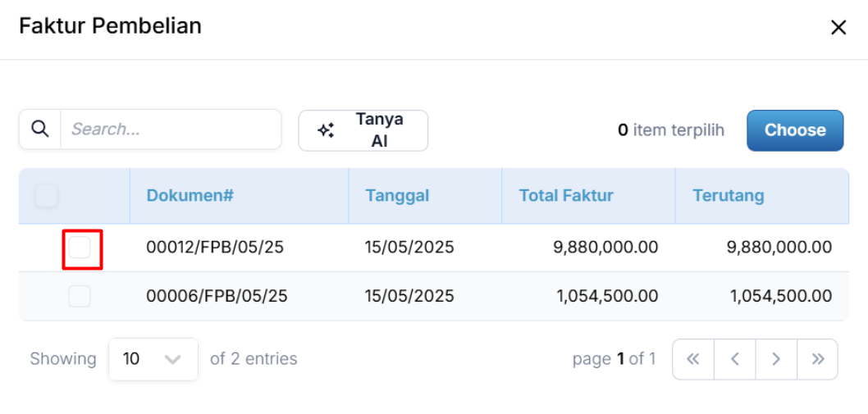Go to the last page
The image size is (868, 414).
(x=818, y=359)
